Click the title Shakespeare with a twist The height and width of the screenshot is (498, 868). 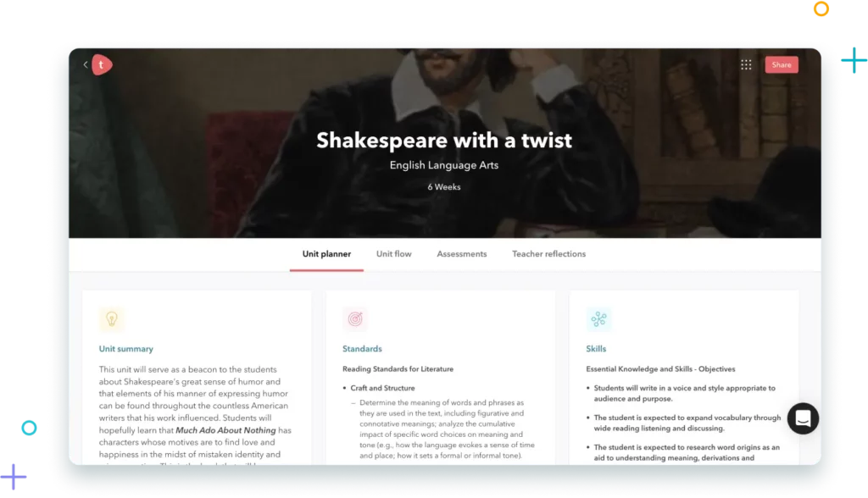coord(444,141)
